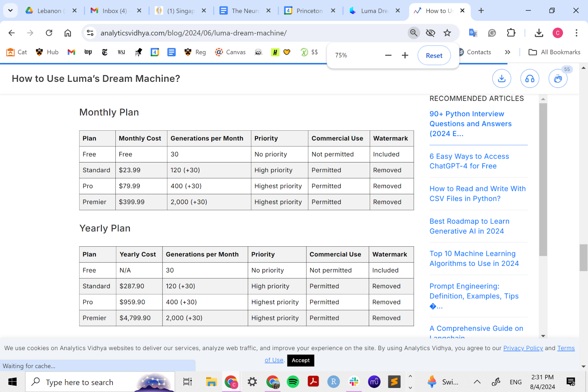Screen dimensions: 588x392
Task: Reset the page zoom level
Action: pos(434,56)
